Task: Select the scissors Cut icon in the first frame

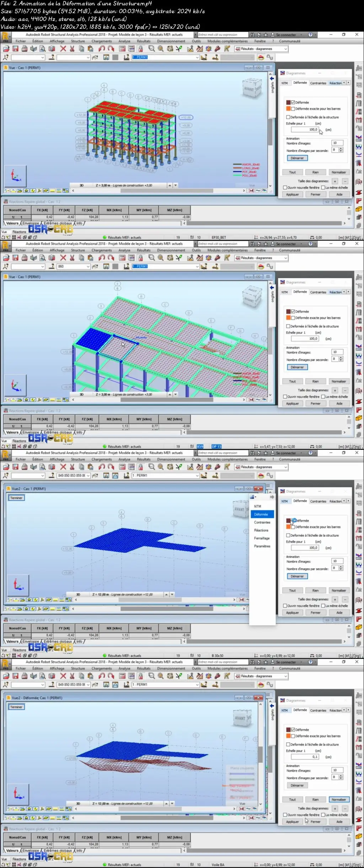Action: [72, 49]
